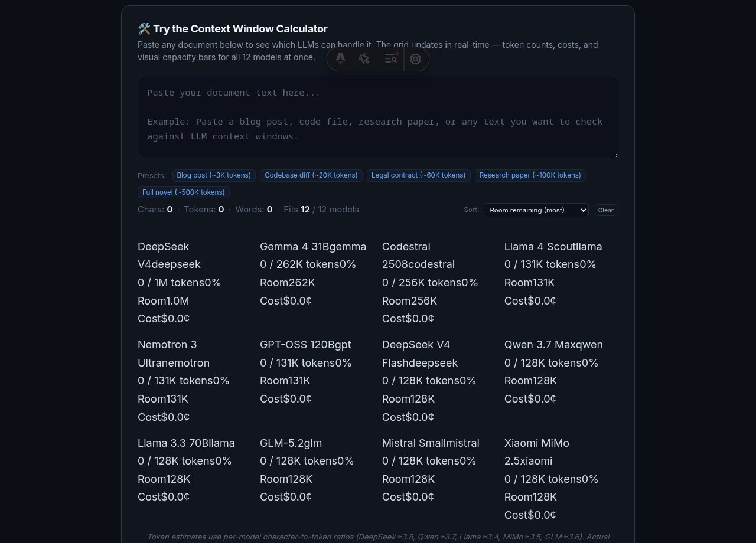Image resolution: width=756 pixels, height=543 pixels.
Task: Click the 'Nemotron 3 Ultranemotron' model name
Action: [x=174, y=354]
